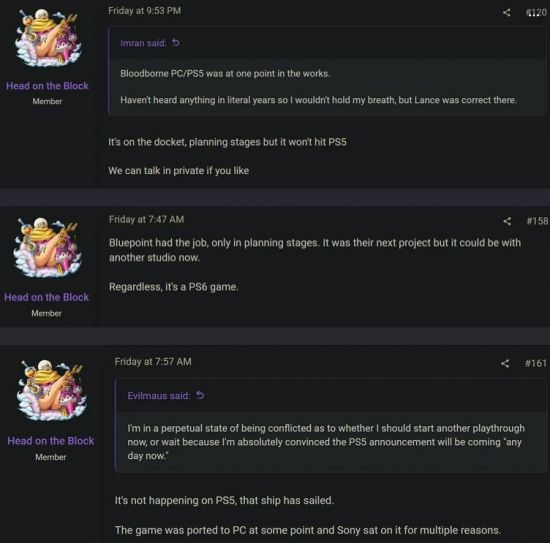Open post number #158 permalink
This screenshot has height=543, width=550.
click(x=537, y=221)
